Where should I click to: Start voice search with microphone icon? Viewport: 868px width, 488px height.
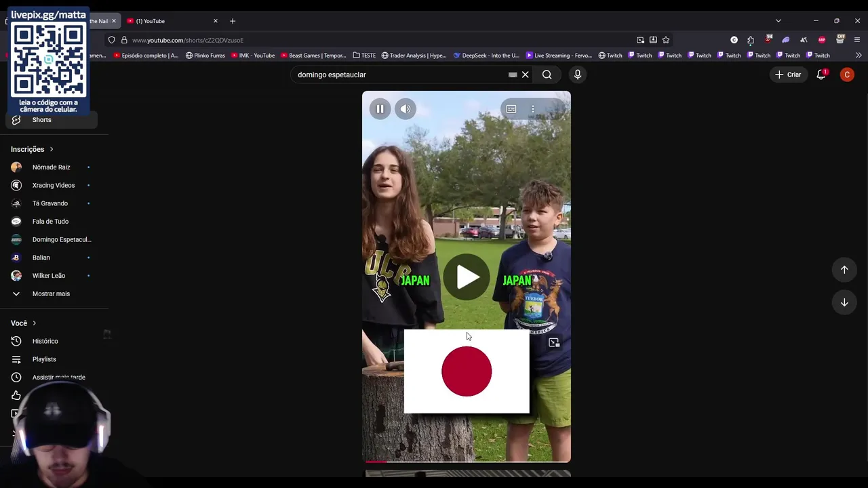(x=578, y=75)
